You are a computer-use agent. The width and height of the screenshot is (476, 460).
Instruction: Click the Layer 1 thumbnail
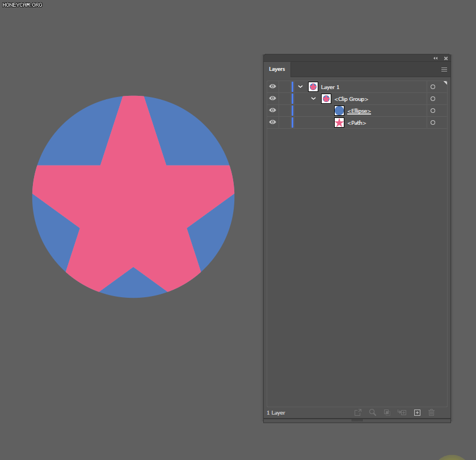(x=313, y=87)
